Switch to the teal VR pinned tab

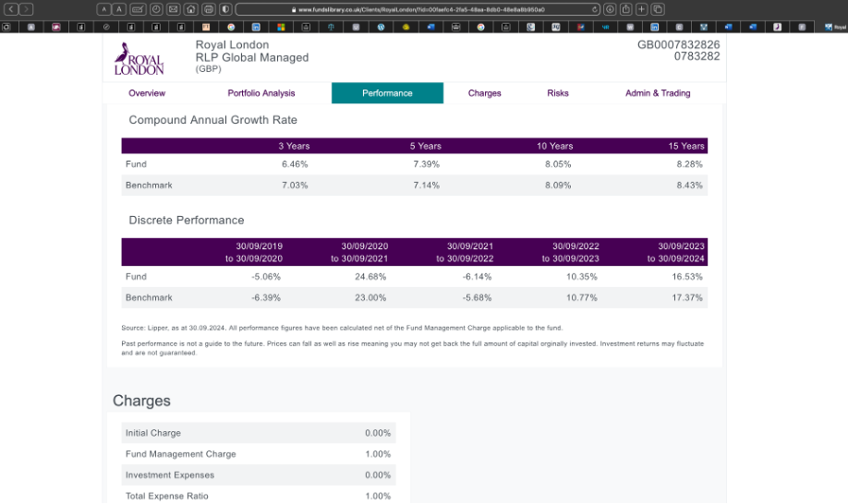[x=605, y=27]
